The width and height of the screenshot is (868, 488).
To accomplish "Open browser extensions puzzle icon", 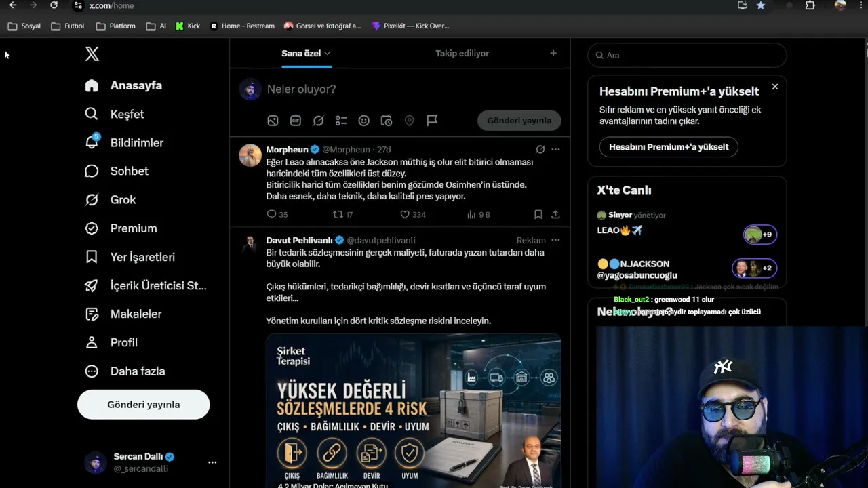I will [x=810, y=5].
